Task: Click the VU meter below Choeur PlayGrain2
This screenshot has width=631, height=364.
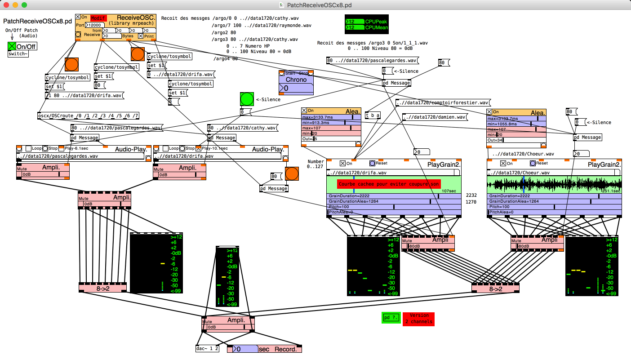Action: click(x=591, y=266)
